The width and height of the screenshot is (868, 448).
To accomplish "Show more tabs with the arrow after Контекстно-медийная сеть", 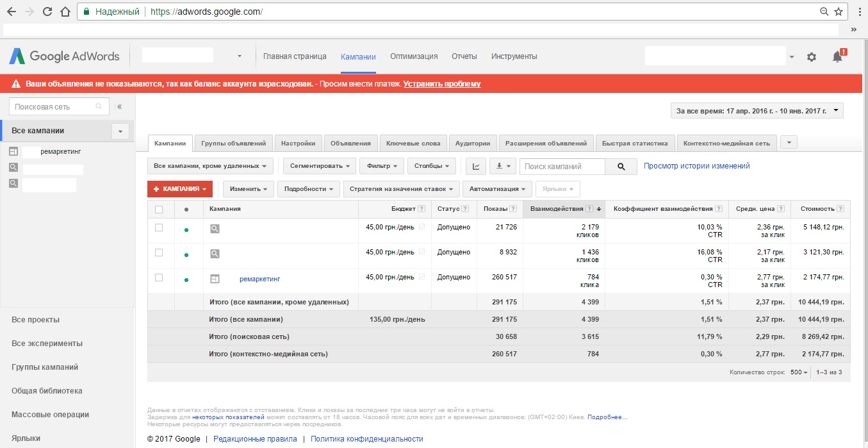I will [x=789, y=143].
